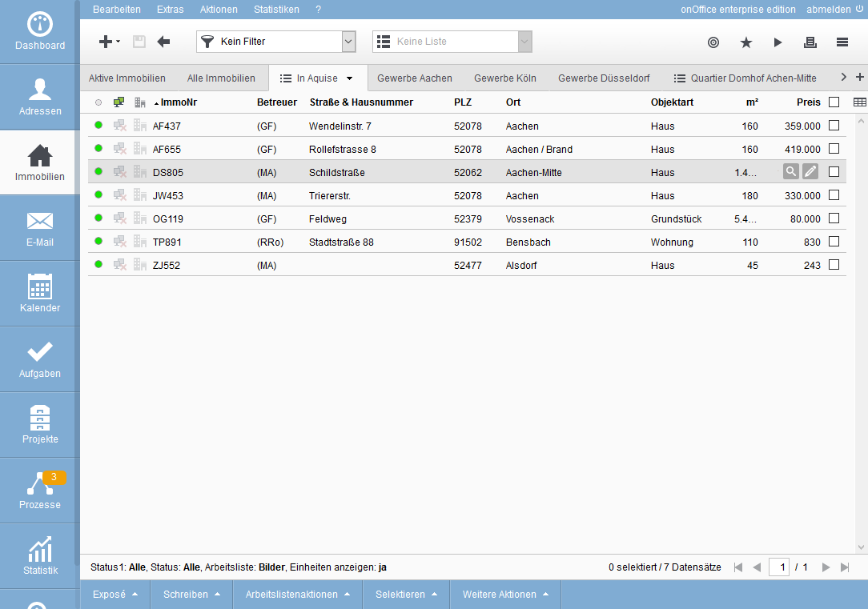This screenshot has height=609, width=868.
Task: Expand the In Aquise tab dropdown arrow
Action: click(x=350, y=78)
